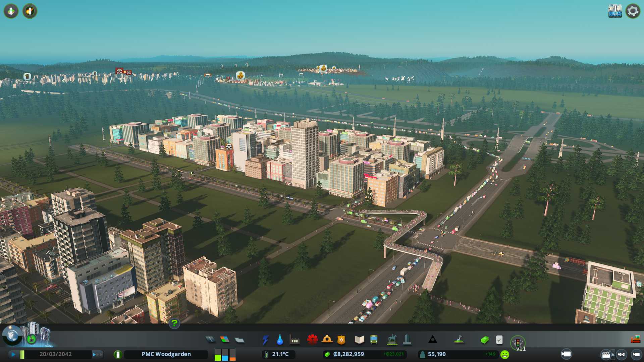Open the Zoning tool
The image size is (644, 362).
click(x=225, y=340)
